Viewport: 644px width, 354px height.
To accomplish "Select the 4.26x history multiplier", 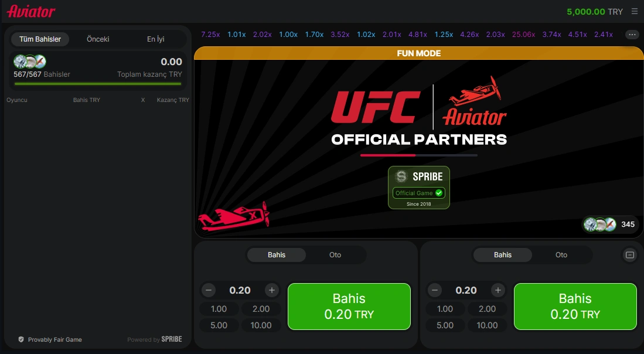I will click(469, 35).
